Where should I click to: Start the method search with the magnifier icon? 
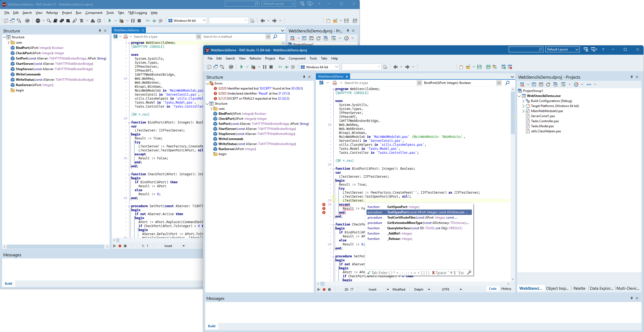(x=507, y=83)
